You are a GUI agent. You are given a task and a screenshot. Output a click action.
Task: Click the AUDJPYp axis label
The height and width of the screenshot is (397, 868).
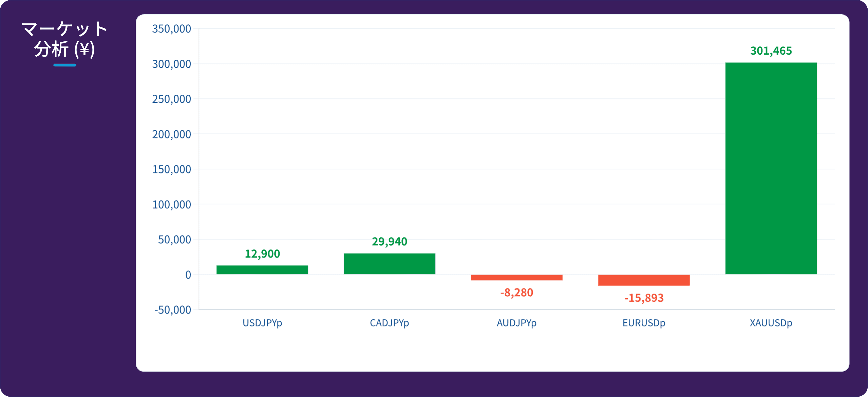(x=516, y=323)
